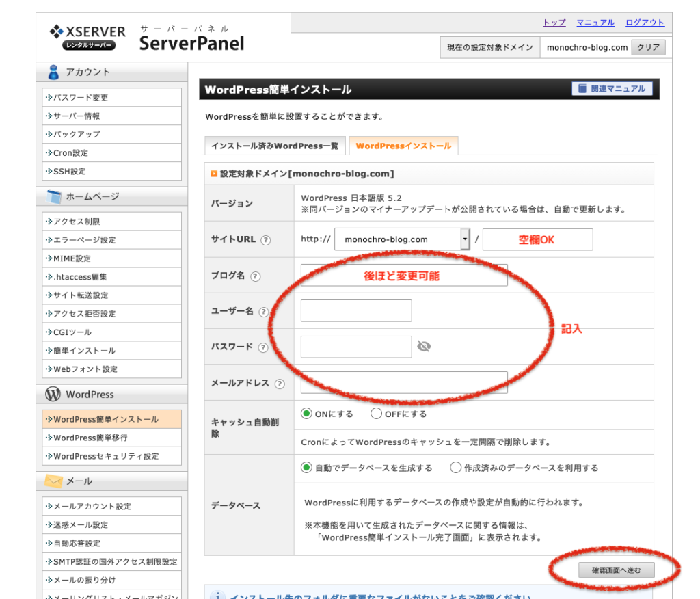Viewport: 700px width, 599px height.
Task: Click help icon next to サイトURL
Action: click(266, 240)
